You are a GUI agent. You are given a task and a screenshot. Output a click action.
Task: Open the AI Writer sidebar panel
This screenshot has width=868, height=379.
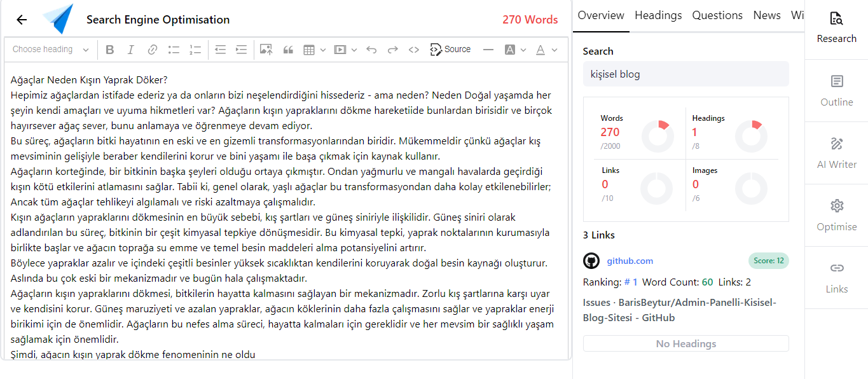pyautogui.click(x=836, y=153)
